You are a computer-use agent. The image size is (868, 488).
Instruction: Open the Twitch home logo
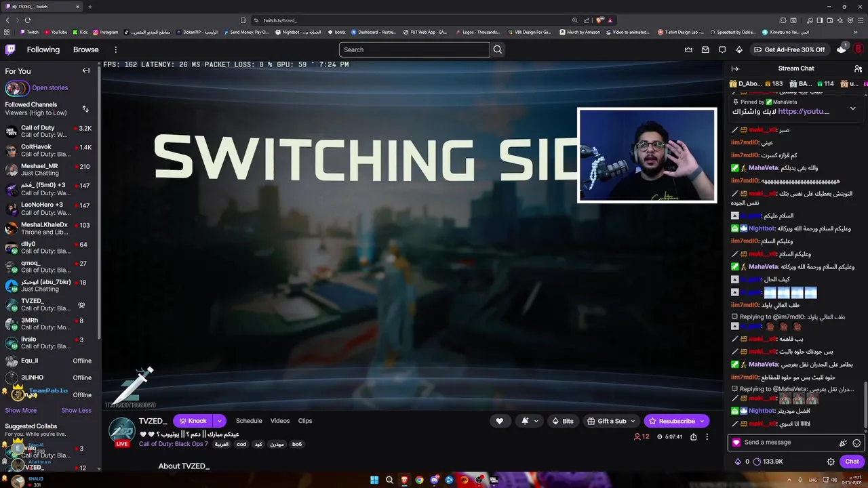pyautogui.click(x=10, y=49)
